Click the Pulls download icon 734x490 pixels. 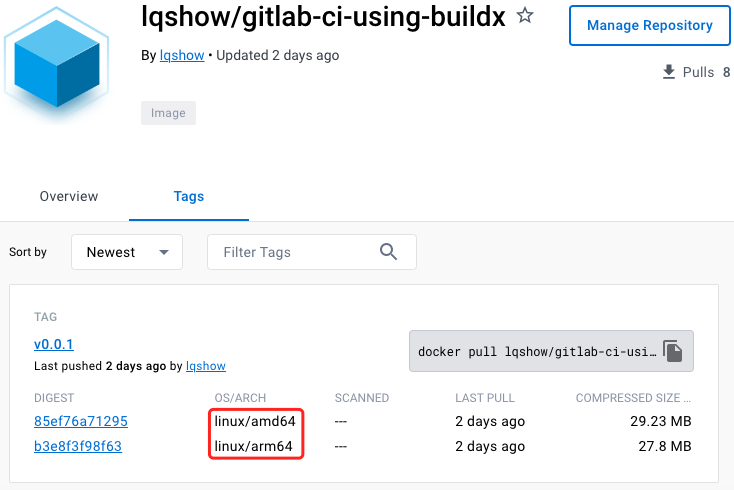click(669, 72)
